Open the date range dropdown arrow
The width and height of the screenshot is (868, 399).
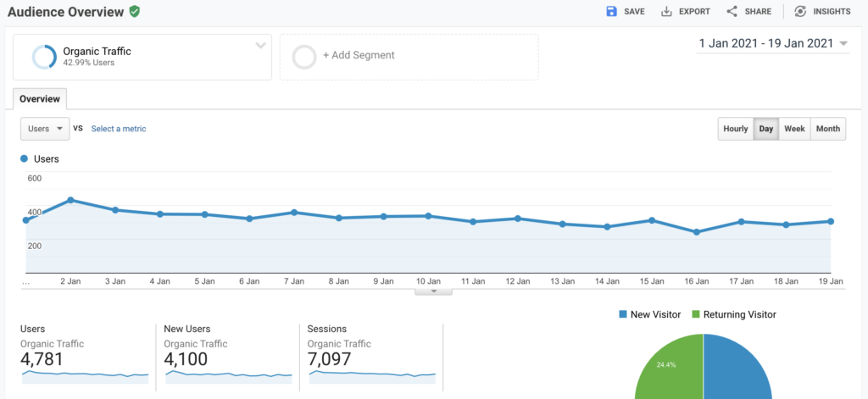[x=843, y=44]
